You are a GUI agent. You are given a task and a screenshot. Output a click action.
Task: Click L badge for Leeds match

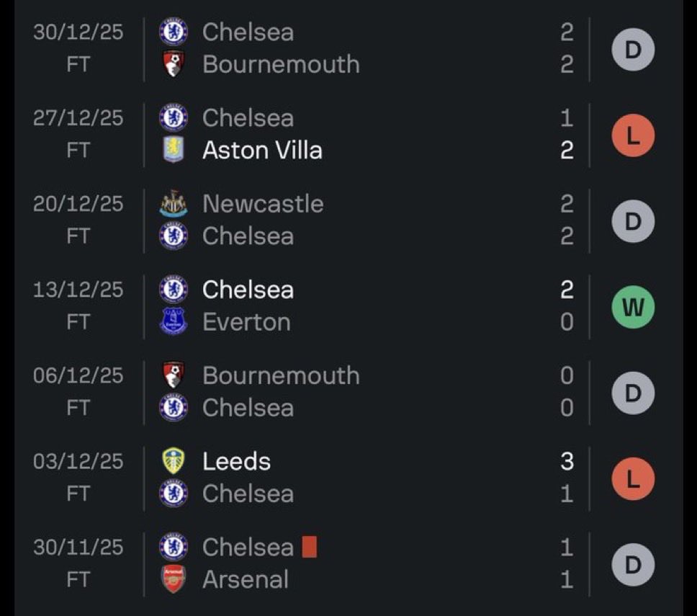point(633,478)
